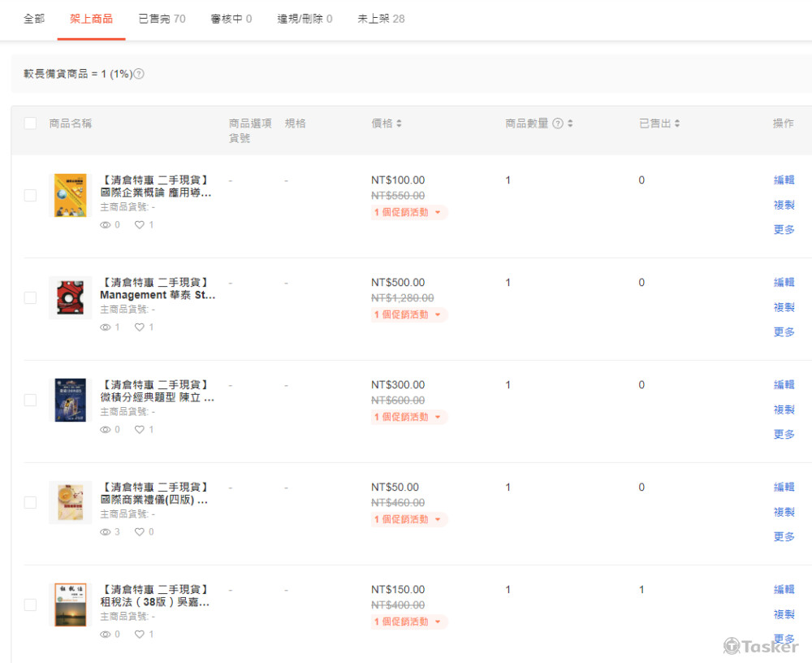Screen dimensions: 812x663
Task: Switch to the 已售完 70 tab
Action: (162, 19)
